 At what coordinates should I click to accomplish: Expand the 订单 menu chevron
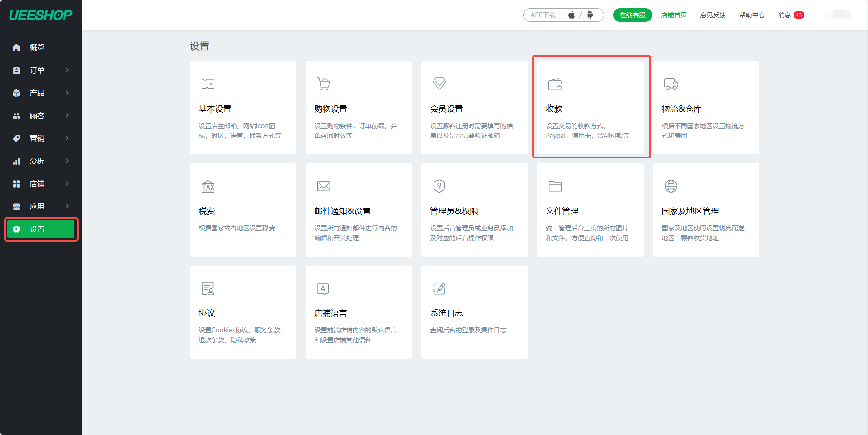tap(67, 70)
